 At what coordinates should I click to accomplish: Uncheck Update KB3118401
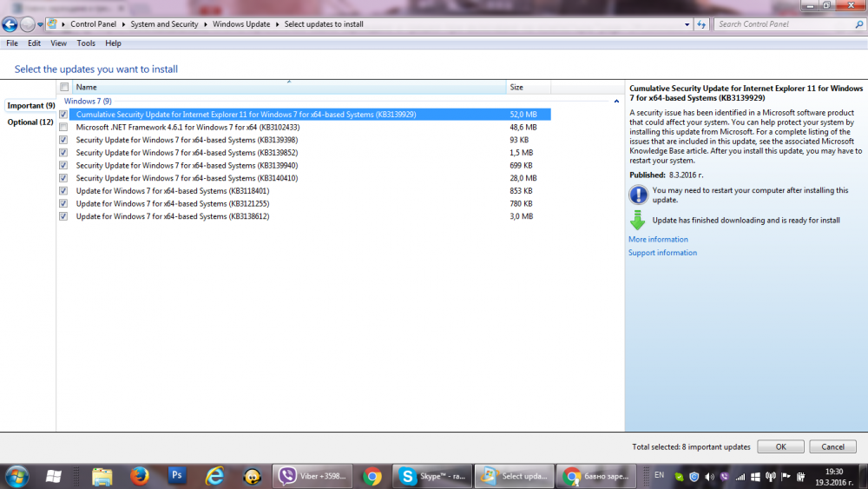coord(63,190)
